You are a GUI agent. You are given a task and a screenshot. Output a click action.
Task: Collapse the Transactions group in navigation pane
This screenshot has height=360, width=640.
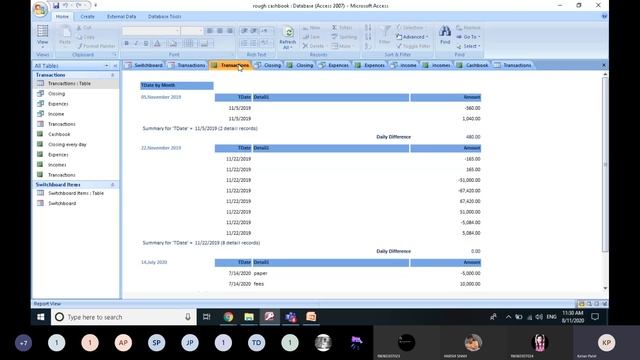click(113, 75)
